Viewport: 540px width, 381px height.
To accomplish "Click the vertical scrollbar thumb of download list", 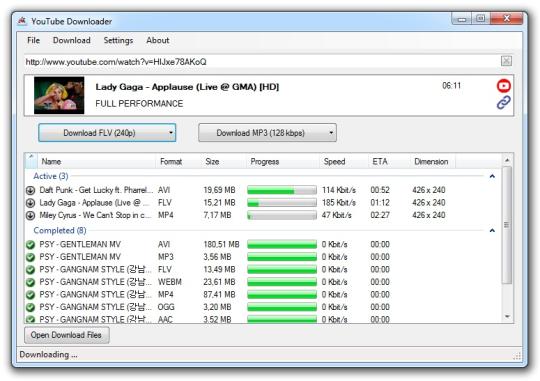I will [x=507, y=225].
